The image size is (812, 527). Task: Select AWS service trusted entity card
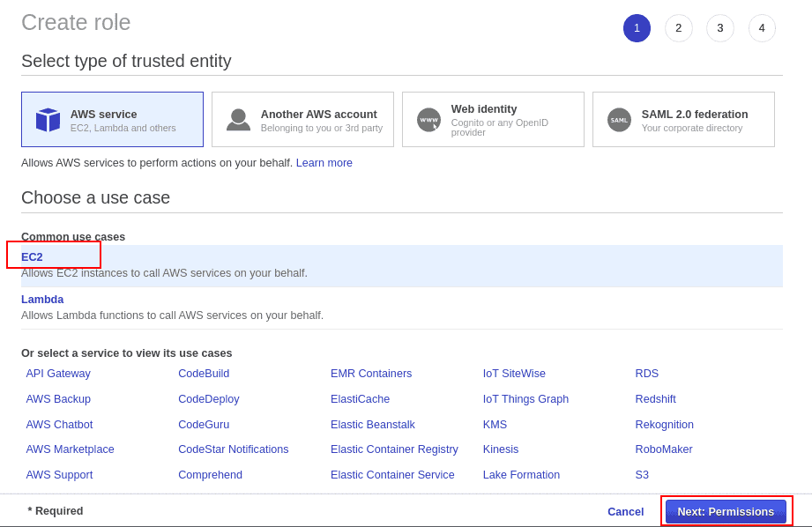112,120
